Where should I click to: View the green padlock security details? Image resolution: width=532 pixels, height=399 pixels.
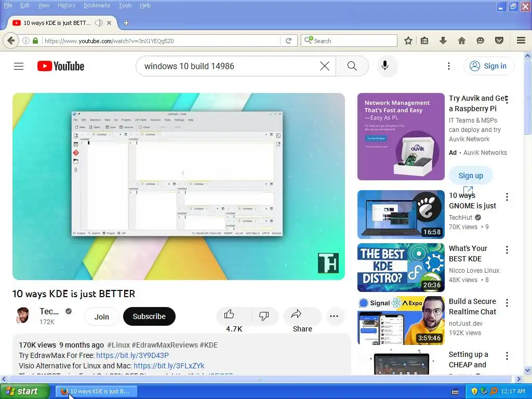tap(35, 41)
